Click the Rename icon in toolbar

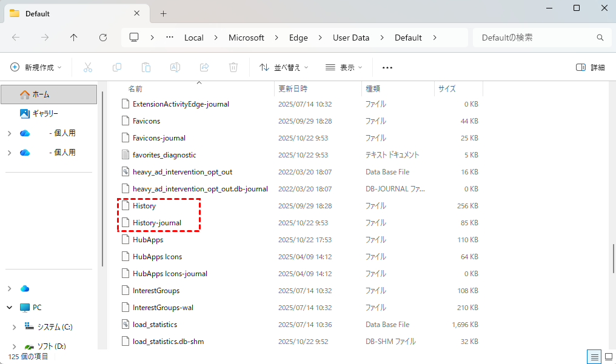point(175,67)
